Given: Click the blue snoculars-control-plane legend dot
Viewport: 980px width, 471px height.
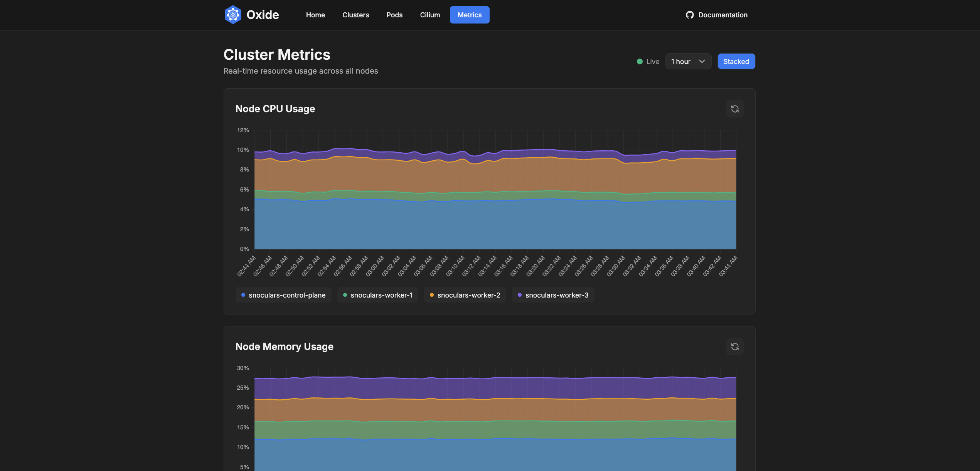Looking at the screenshot, I should (243, 295).
